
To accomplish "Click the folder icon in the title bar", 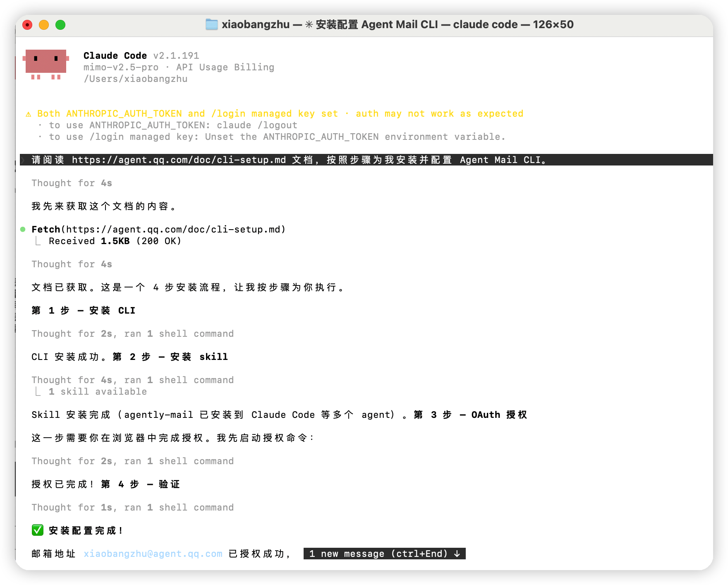I will [212, 24].
